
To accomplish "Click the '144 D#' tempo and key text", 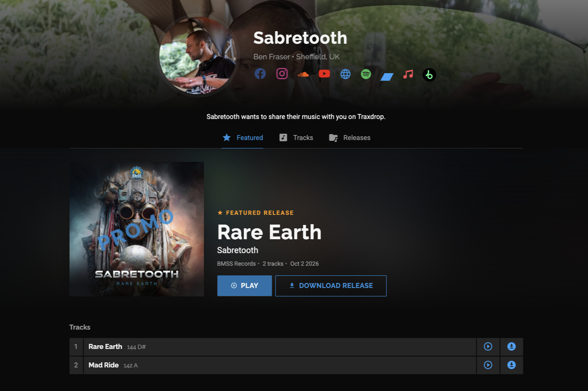I will pyautogui.click(x=136, y=347).
